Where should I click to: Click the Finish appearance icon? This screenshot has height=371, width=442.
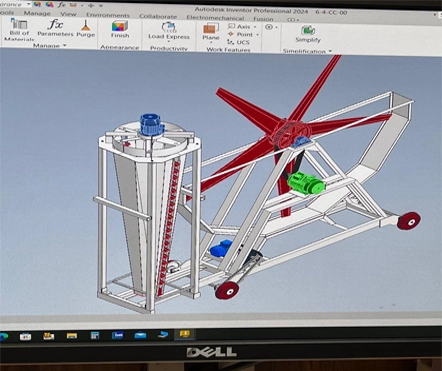point(120,29)
